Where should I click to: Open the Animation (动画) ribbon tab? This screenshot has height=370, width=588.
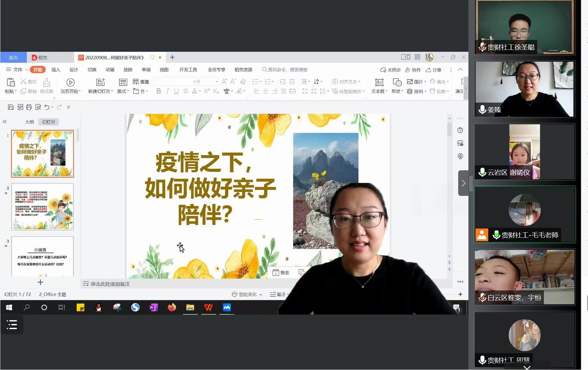click(110, 70)
